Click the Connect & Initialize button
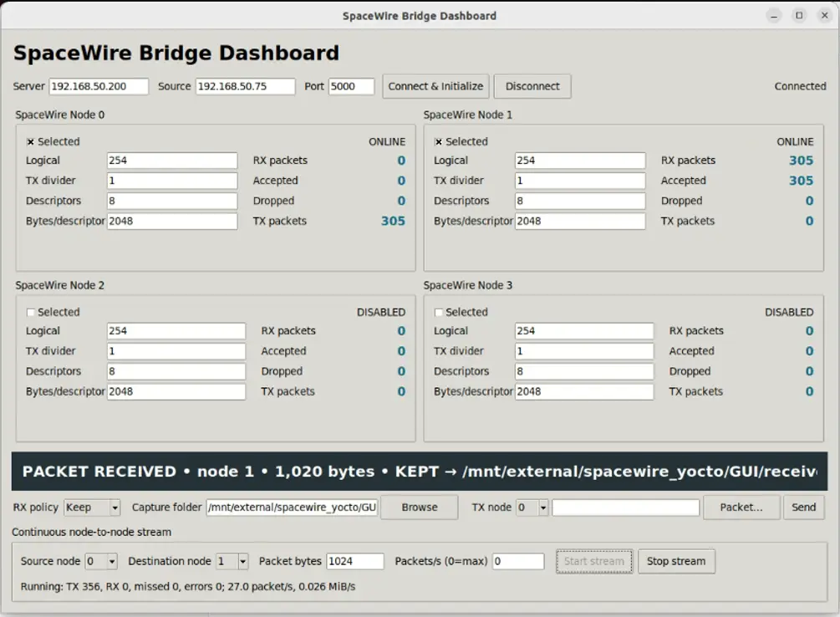Screen dimensions: 840x617 [x=435, y=86]
